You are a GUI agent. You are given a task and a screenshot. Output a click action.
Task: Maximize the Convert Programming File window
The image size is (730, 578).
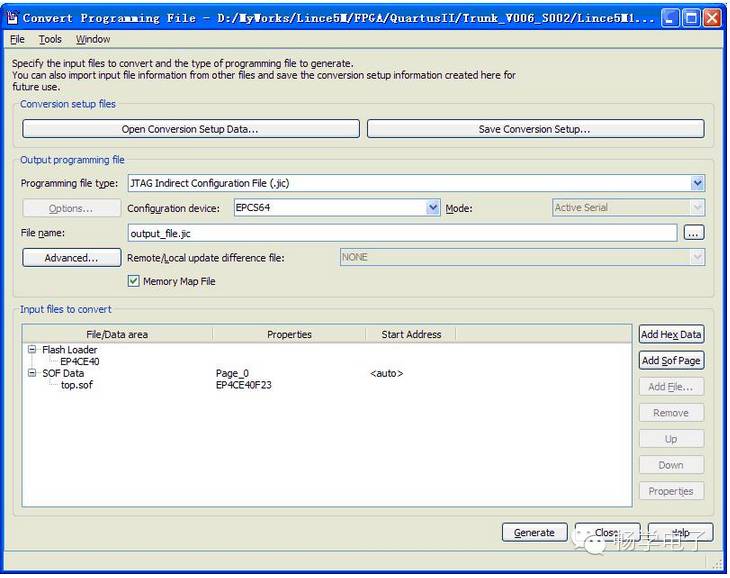[691, 18]
